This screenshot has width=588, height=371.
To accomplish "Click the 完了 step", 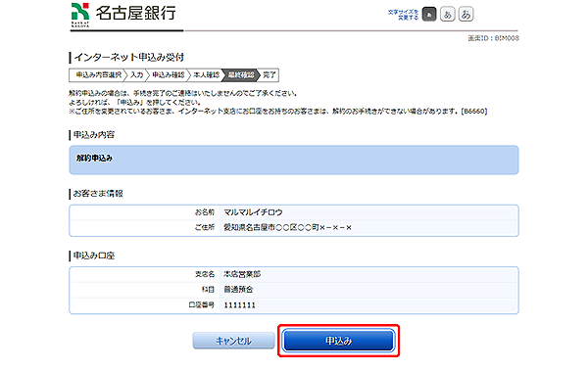I will click(x=269, y=75).
